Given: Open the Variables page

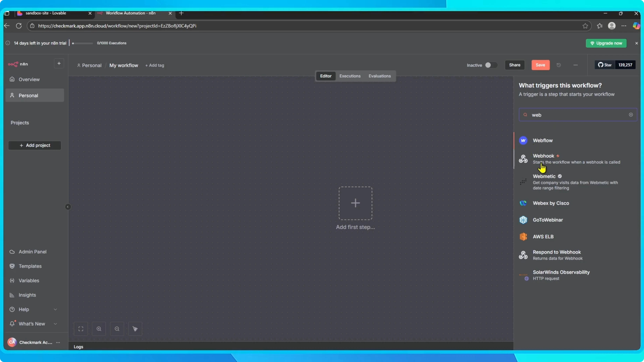Looking at the screenshot, I should 29,281.
